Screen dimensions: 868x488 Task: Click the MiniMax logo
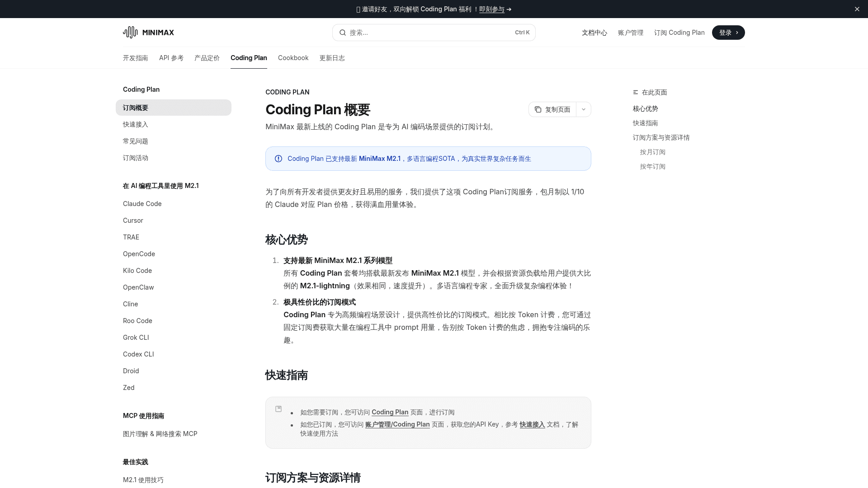point(148,32)
